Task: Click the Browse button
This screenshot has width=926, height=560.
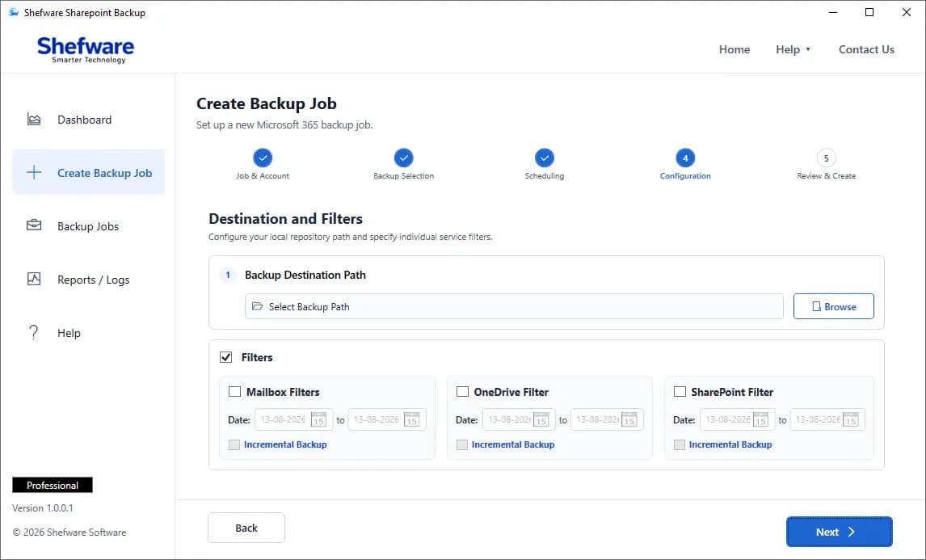Action: pyautogui.click(x=833, y=306)
